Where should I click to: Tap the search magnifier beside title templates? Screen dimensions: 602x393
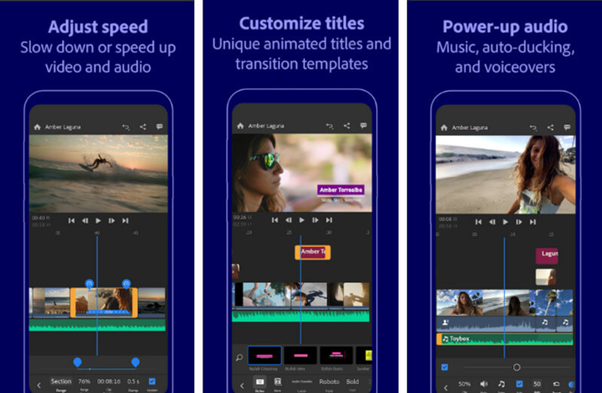click(239, 358)
